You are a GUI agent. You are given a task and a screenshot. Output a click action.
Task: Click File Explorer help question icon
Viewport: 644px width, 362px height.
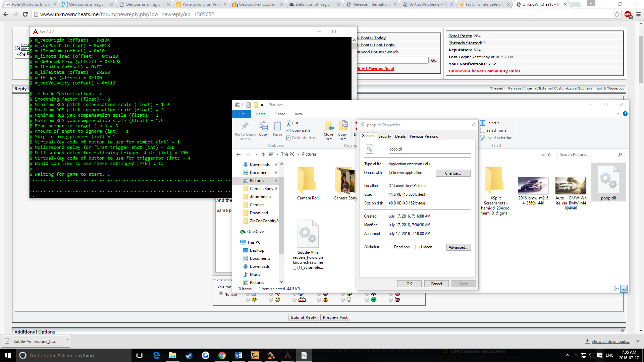point(625,114)
